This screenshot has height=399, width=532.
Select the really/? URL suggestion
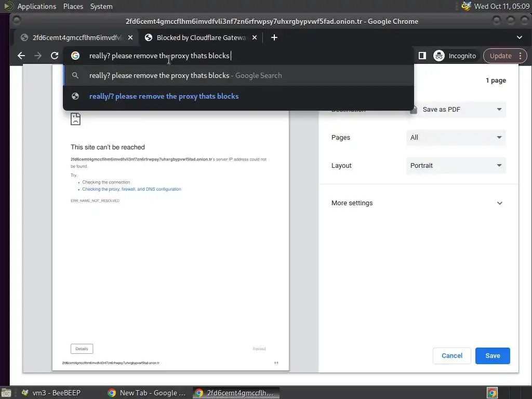click(x=238, y=96)
